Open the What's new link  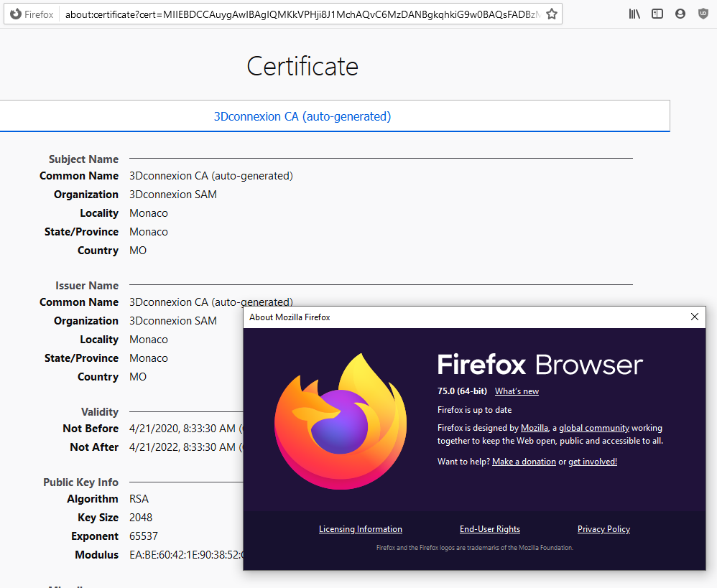pos(517,391)
